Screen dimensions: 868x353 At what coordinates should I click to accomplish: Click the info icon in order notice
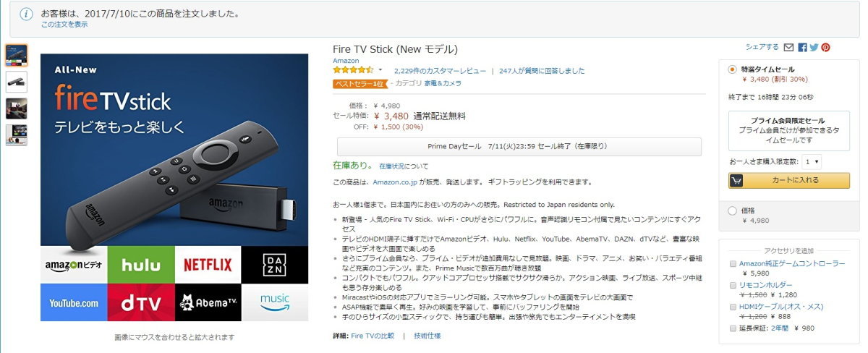click(26, 14)
